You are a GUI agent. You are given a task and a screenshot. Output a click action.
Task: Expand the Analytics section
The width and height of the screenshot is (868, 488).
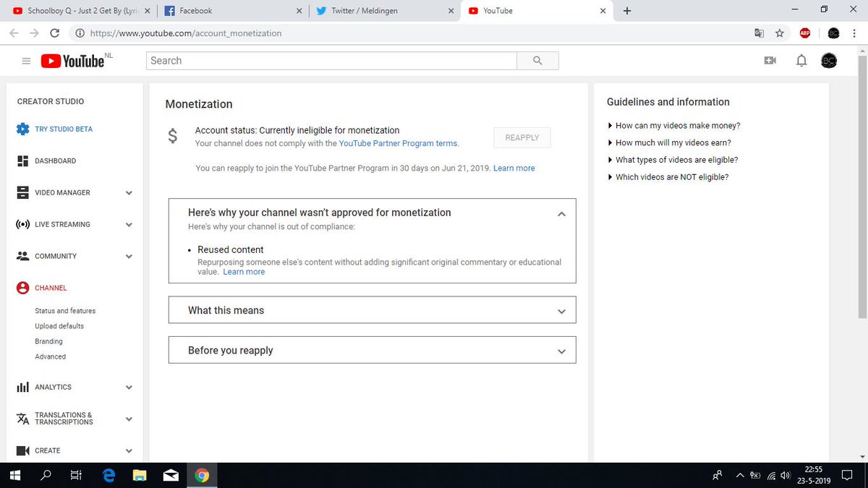tap(129, 388)
